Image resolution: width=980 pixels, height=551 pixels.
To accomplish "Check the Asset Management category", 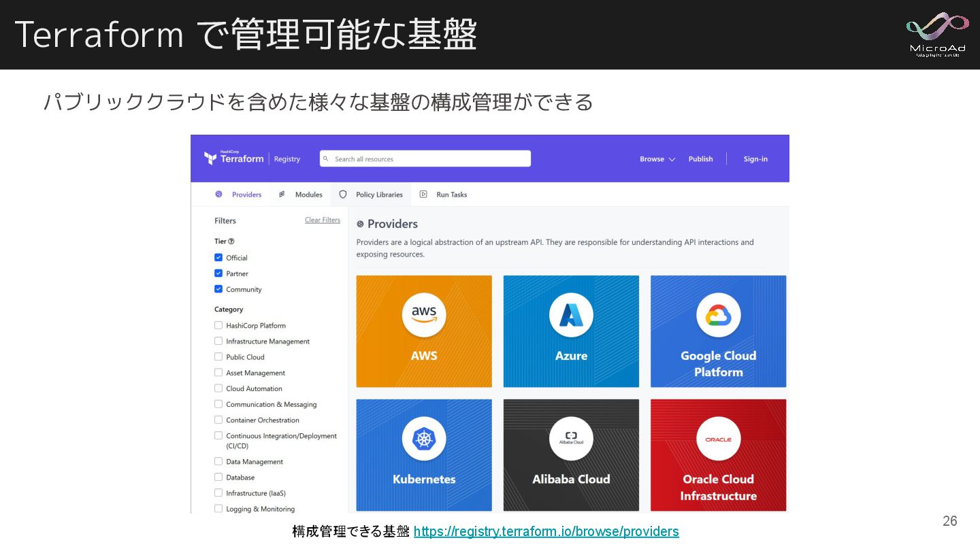I will point(218,372).
